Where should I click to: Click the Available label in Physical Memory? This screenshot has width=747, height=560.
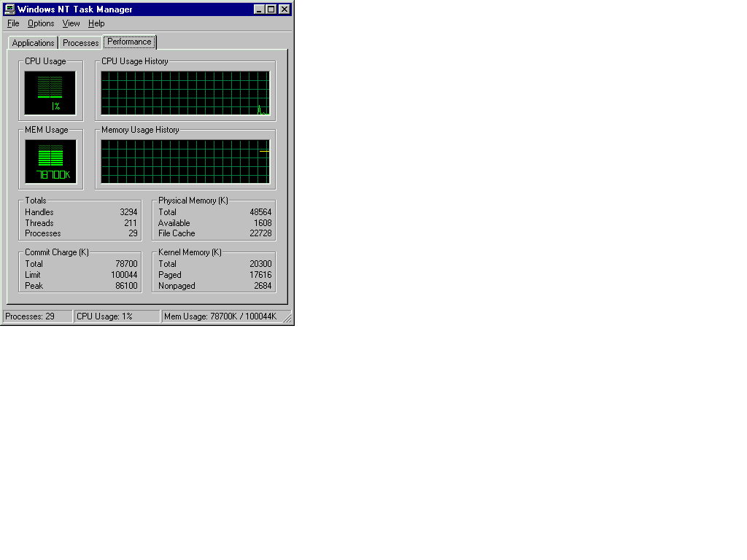coord(174,223)
